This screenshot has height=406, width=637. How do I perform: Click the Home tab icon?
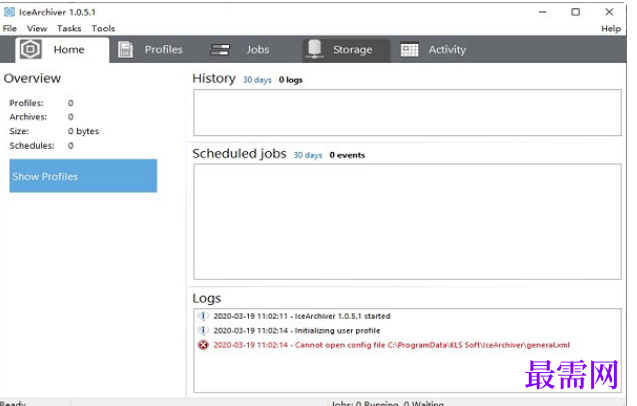tap(31, 49)
